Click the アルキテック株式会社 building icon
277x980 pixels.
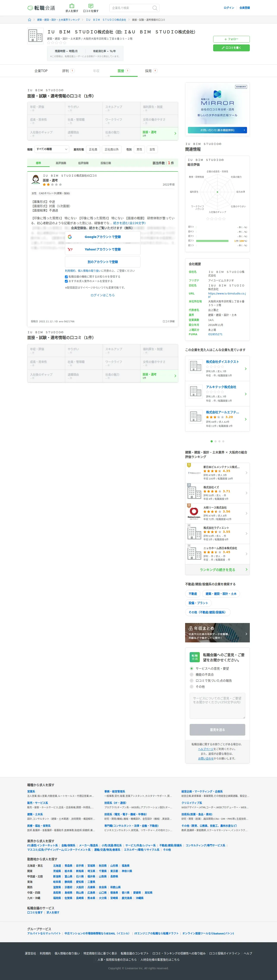click(x=196, y=392)
